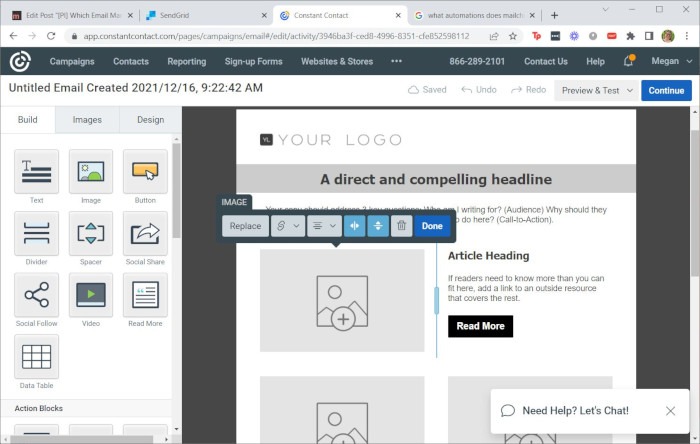Expand the Preview & Test dropdown
The image size is (700, 444).
tap(596, 90)
